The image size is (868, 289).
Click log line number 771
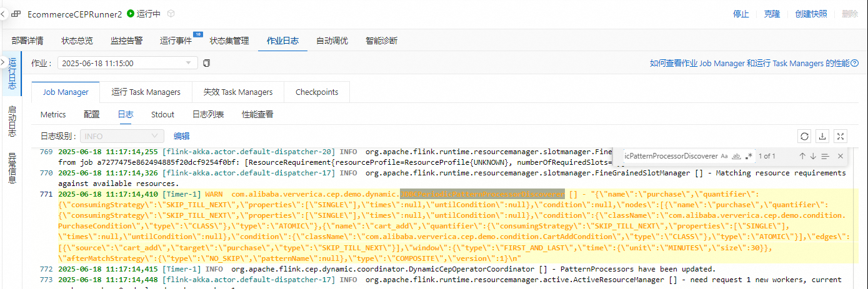(46, 194)
